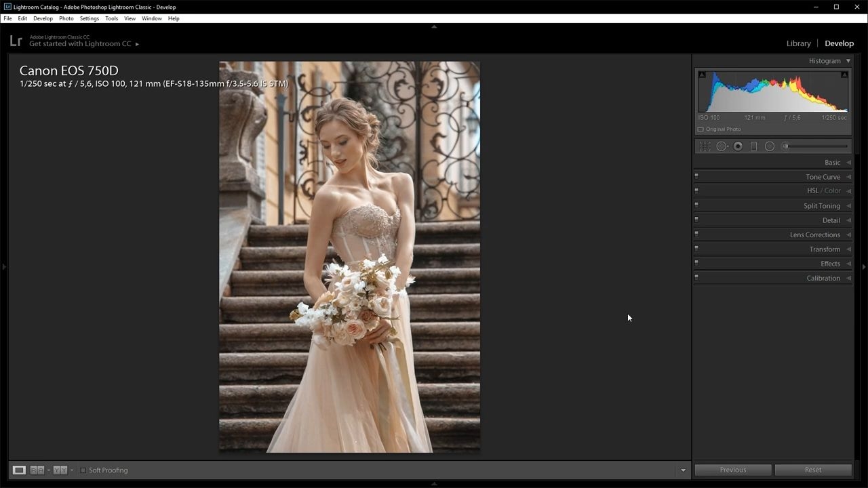
Task: Adjust the Adjustment Brush slider in tool strip
Action: (815, 146)
